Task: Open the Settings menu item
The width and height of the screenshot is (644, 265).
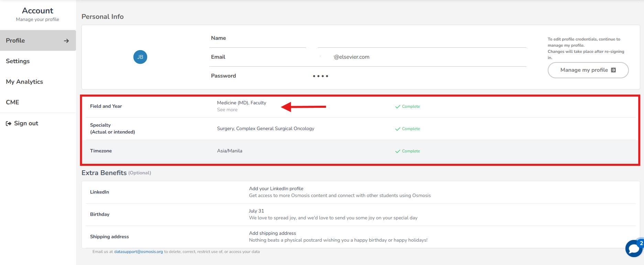Action: [x=18, y=61]
